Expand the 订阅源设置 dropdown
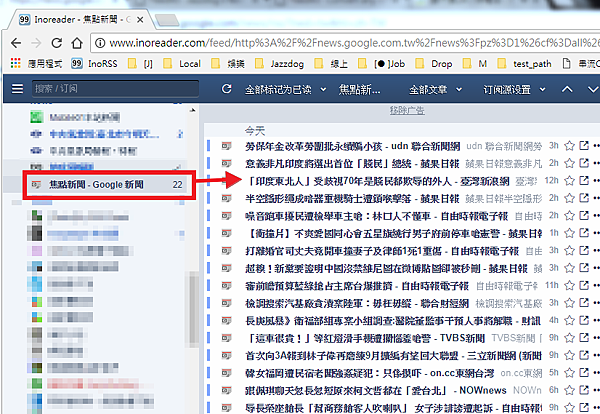Screen dimensions: 600x414 542,90
